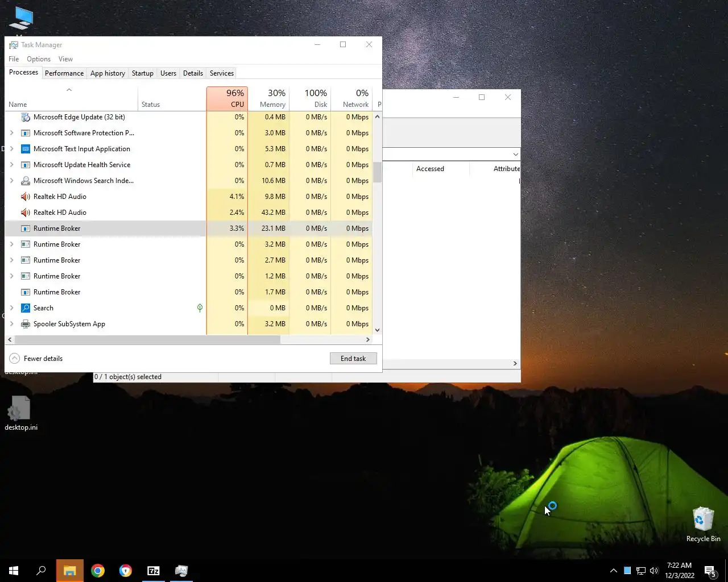Click the horizontal scrollbar thumb in Task Manager
The image size is (728, 582).
147,339
